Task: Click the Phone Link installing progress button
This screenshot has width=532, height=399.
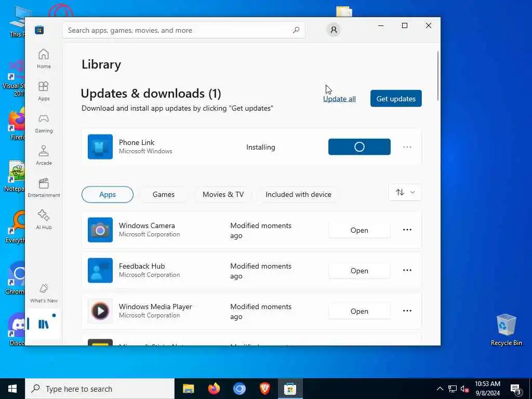Action: click(x=360, y=147)
